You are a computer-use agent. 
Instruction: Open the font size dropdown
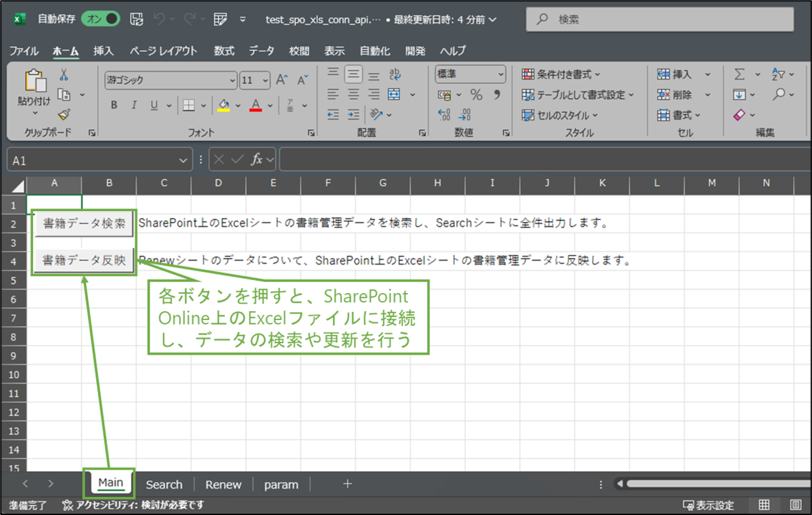click(x=265, y=80)
